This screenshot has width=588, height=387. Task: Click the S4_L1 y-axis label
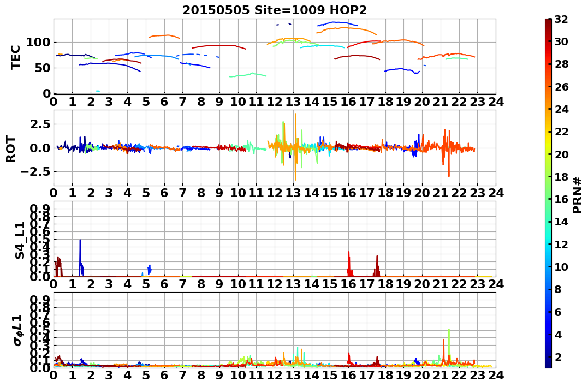[x=20, y=240]
